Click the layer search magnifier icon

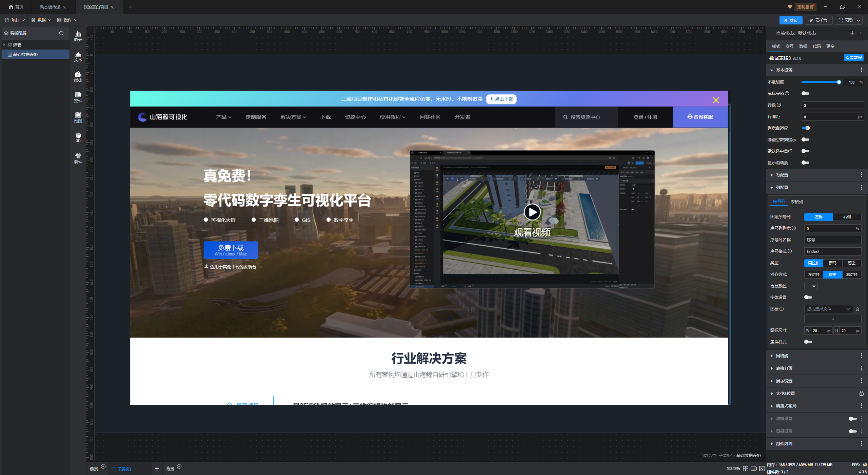[61, 33]
